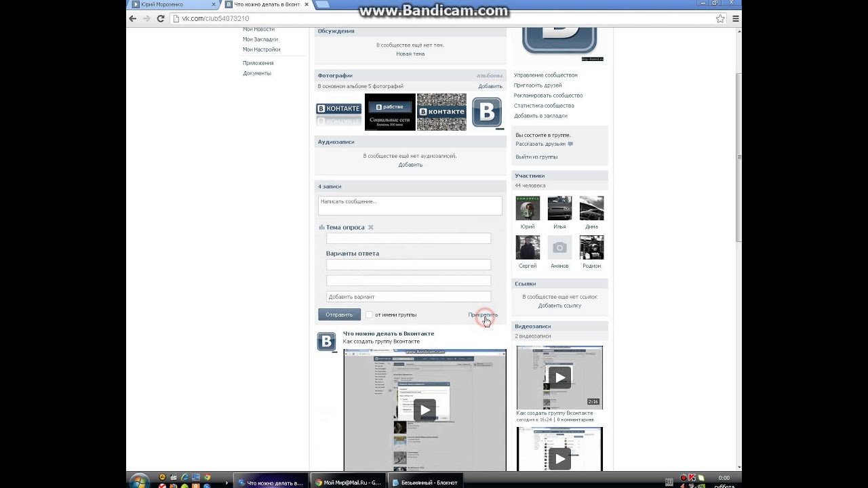Click the address bar with vk.com/club54073210
Image resolution: width=868 pixels, height=488 pixels.
click(x=441, y=18)
